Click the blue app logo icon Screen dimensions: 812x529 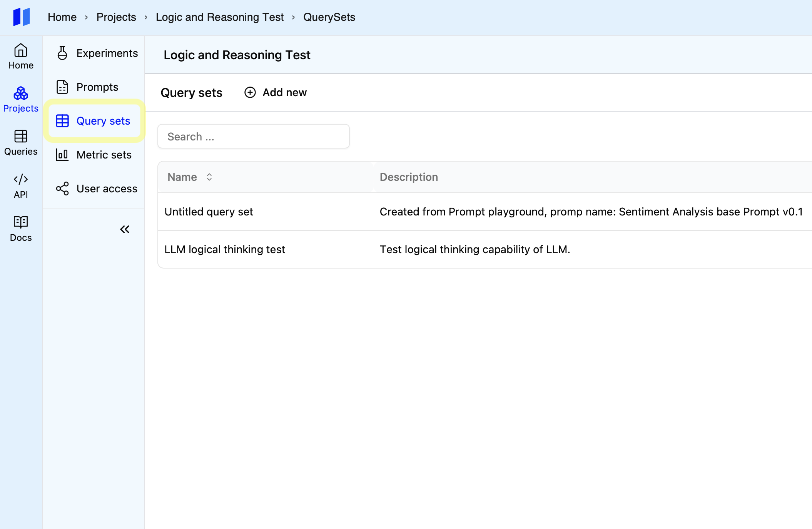tap(21, 17)
